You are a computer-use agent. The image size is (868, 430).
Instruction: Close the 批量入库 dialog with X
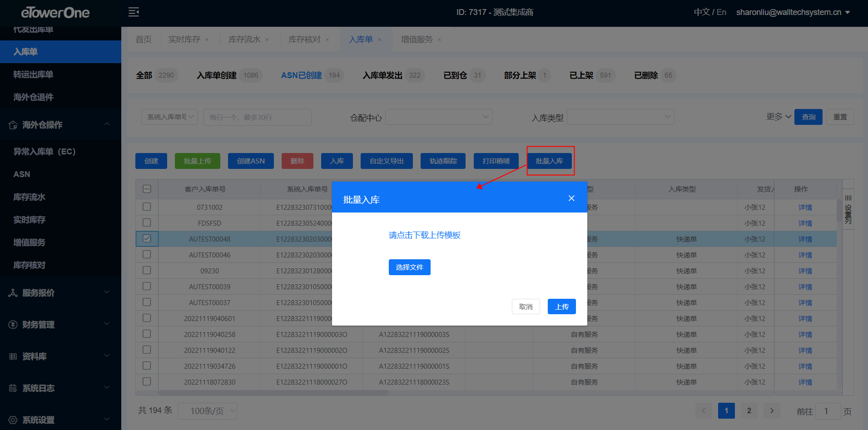pyautogui.click(x=571, y=198)
